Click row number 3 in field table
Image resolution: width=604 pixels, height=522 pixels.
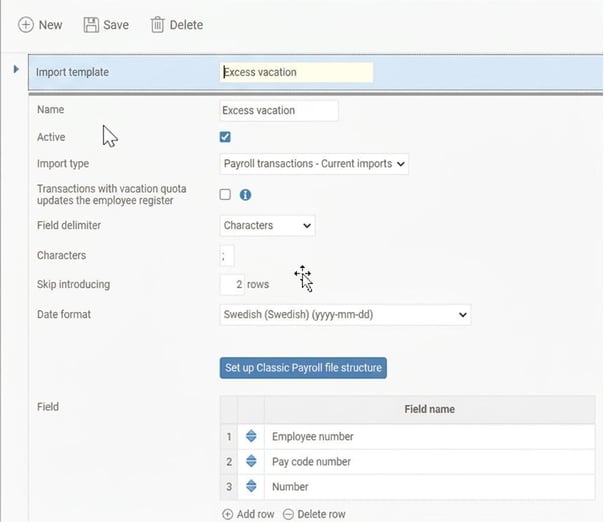(x=229, y=487)
